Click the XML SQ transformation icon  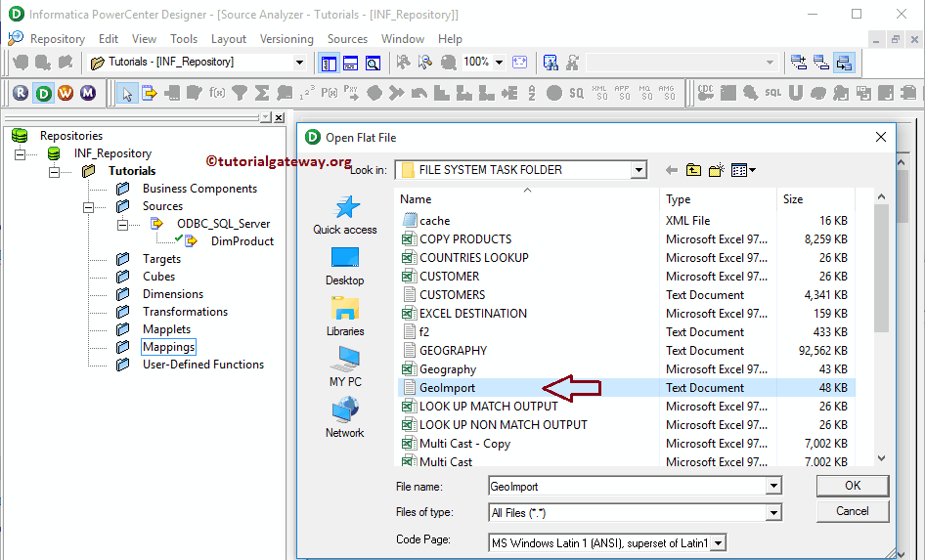(x=599, y=93)
